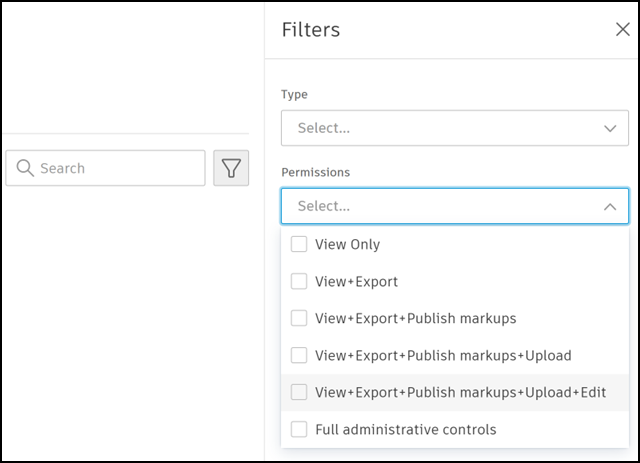The height and width of the screenshot is (463, 640).
Task: Click the Filters panel title
Action: coord(311,29)
